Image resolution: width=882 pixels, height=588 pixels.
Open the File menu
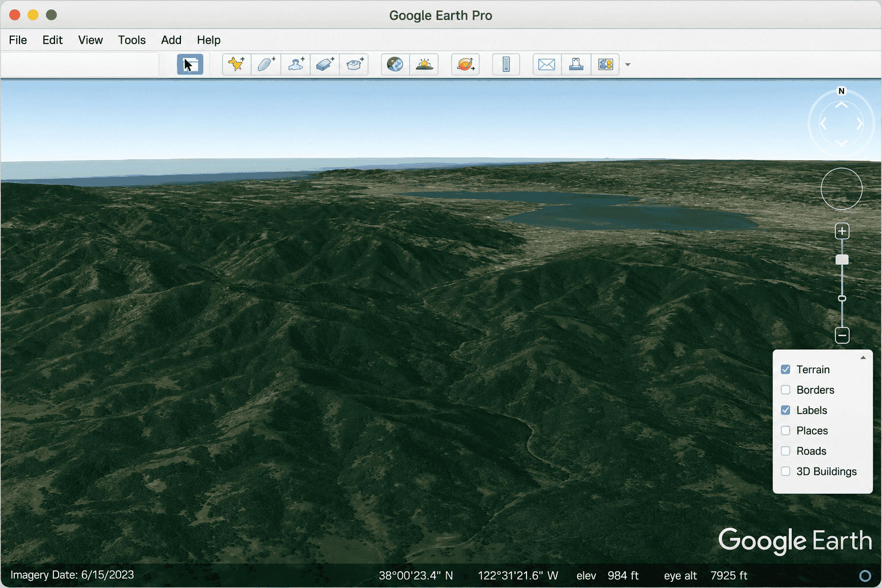18,40
